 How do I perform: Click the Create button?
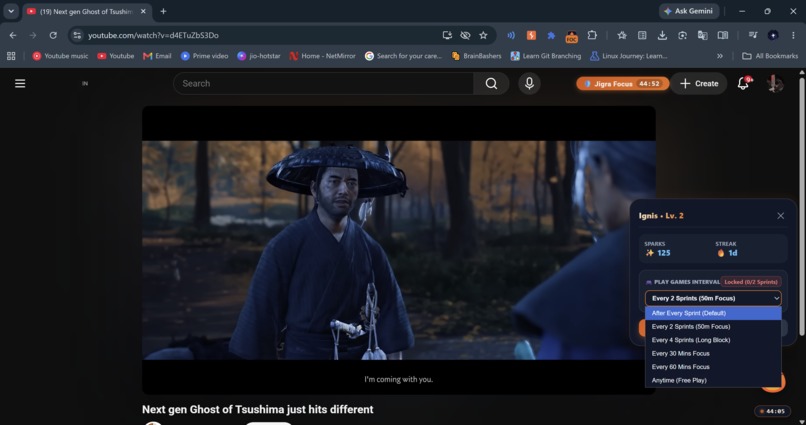click(x=699, y=83)
